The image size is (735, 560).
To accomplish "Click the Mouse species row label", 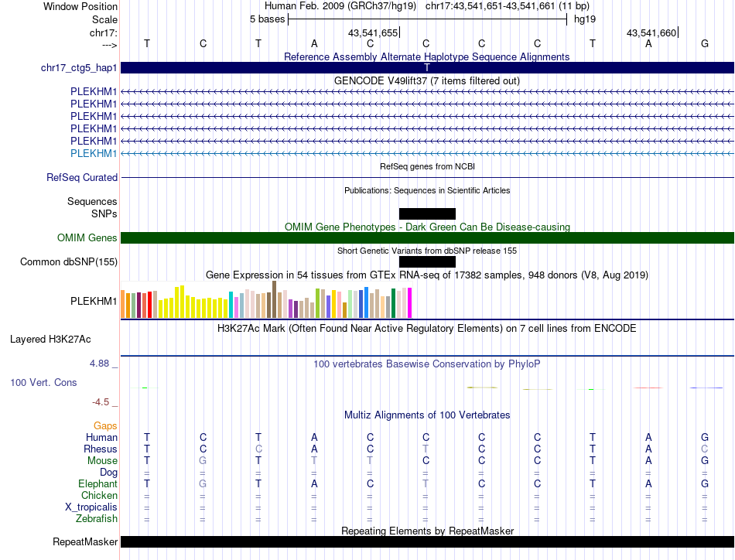I will [x=102, y=461].
